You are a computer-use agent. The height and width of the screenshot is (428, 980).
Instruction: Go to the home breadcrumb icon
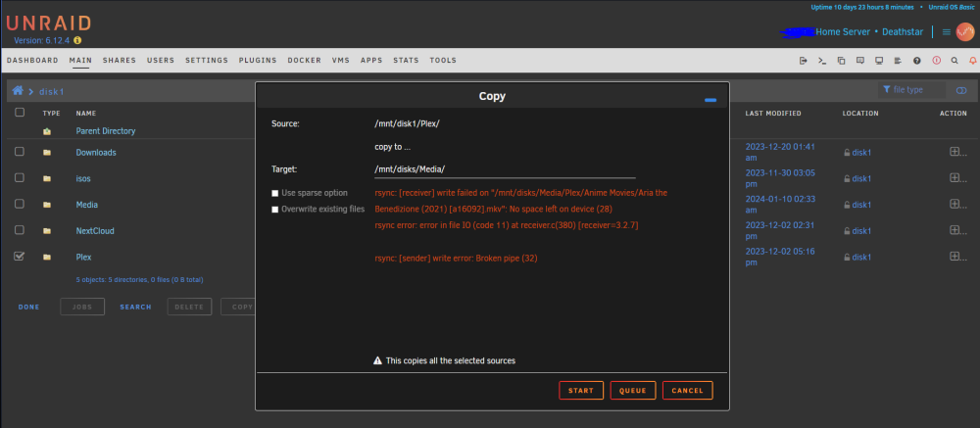click(18, 91)
